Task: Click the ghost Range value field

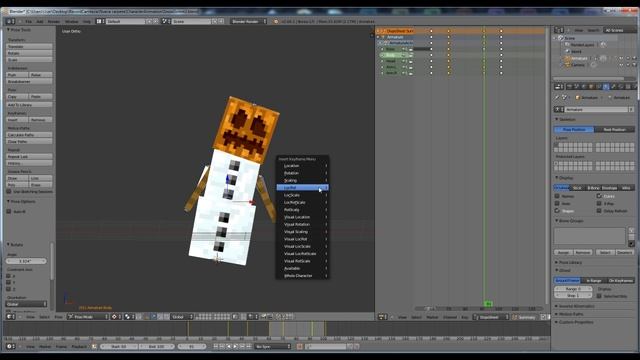Action: click(573, 289)
